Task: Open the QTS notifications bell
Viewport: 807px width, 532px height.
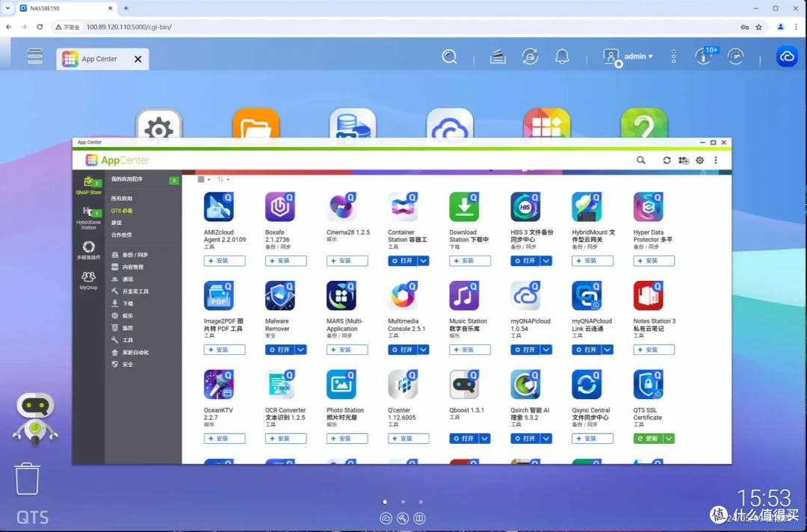Action: coord(562,57)
